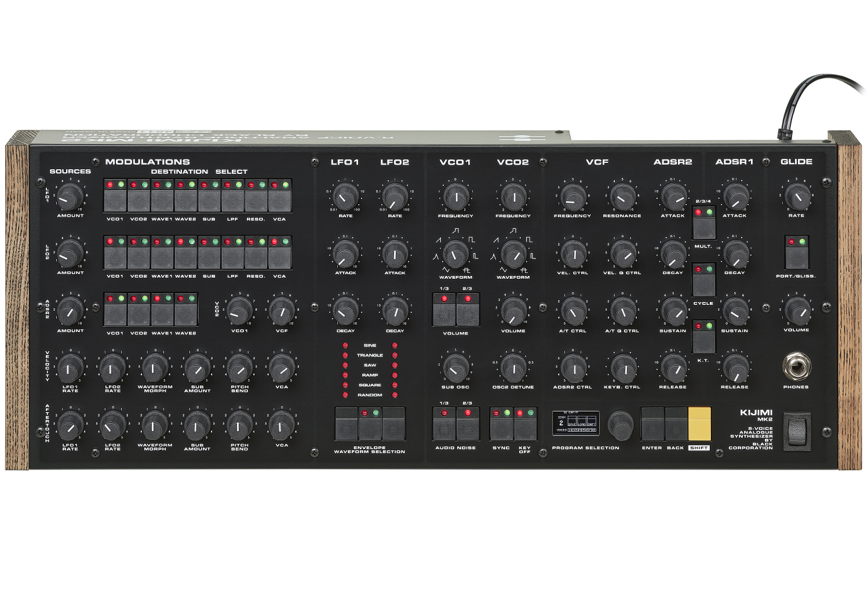Viewport: 868px width, 608px height.
Task: Click the VCF FREQUENCY knob
Action: 572,197
